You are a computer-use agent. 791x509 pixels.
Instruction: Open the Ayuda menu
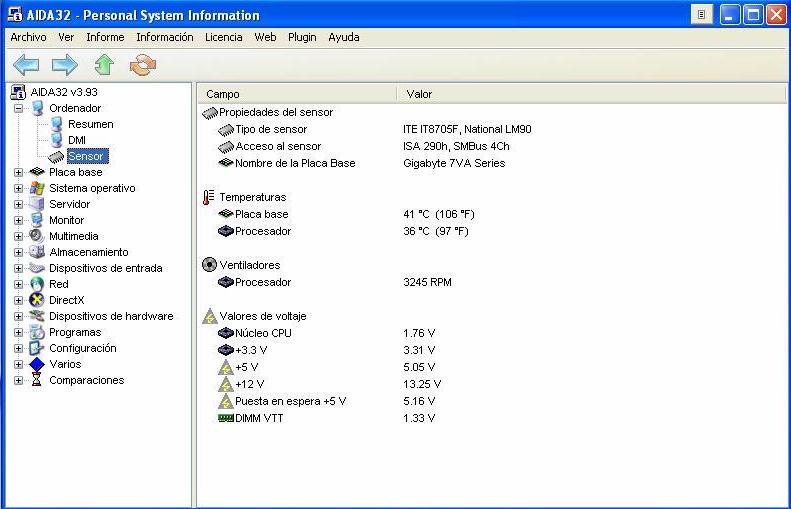click(x=344, y=37)
